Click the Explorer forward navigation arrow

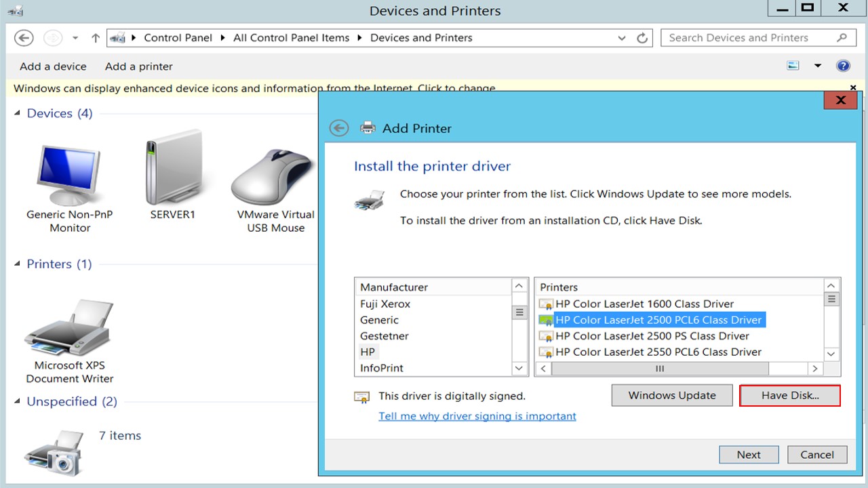pos(53,38)
